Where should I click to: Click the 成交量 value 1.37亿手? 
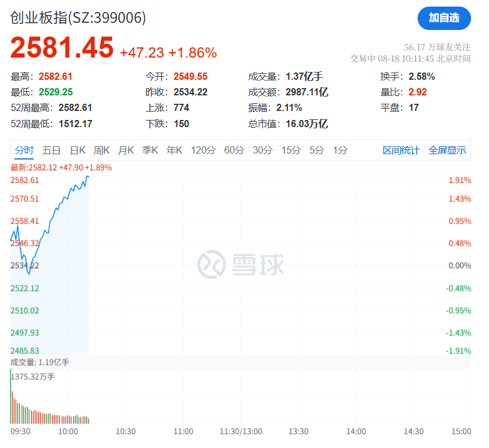pyautogui.click(x=304, y=76)
